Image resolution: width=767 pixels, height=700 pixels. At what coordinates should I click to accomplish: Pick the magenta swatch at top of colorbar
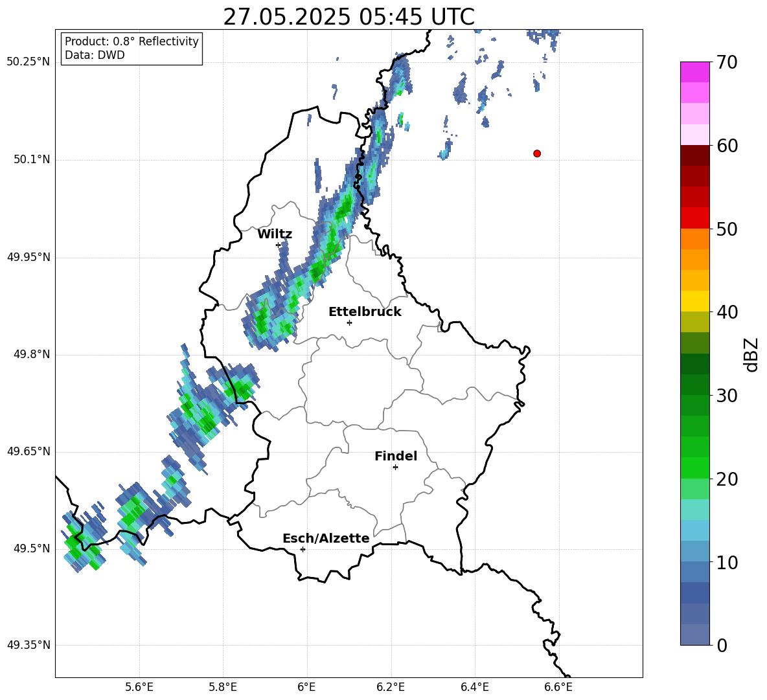[x=694, y=73]
